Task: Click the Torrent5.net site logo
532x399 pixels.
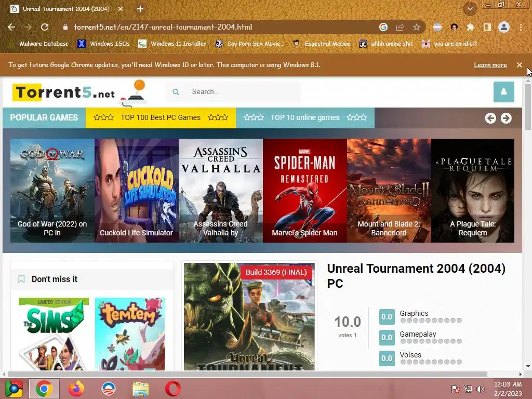Action: (x=80, y=92)
